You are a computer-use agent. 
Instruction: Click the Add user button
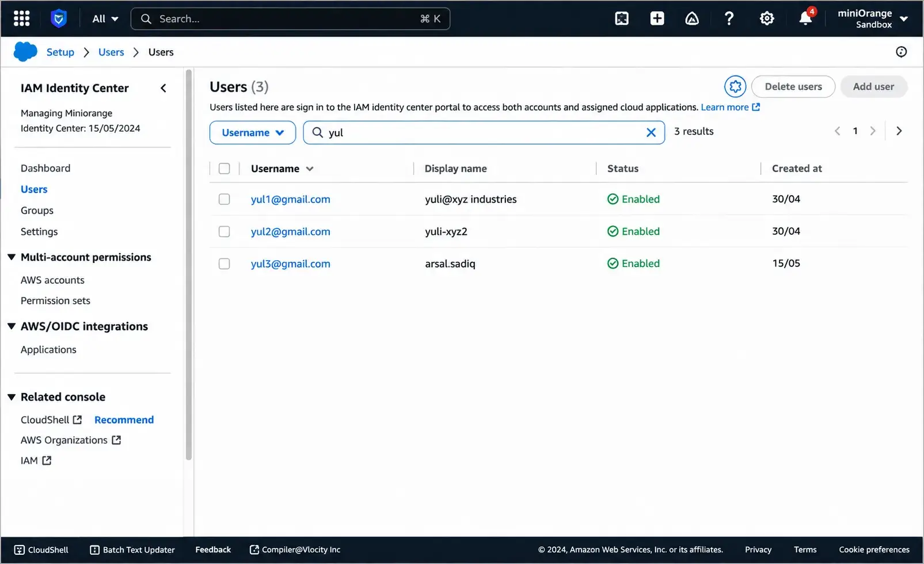click(874, 86)
